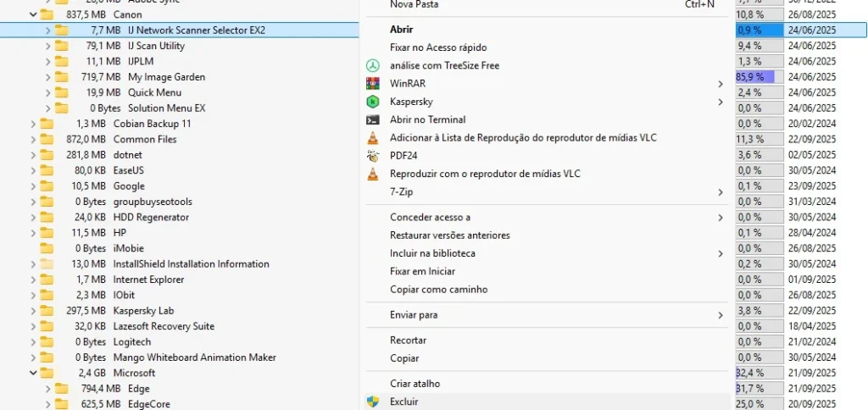Image resolution: width=868 pixels, height=410 pixels.
Task: Click the shield icon next to Excluir
Action: click(x=372, y=402)
